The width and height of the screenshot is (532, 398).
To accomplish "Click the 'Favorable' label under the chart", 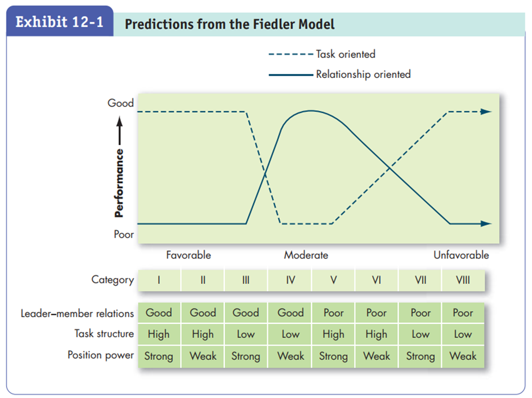I will pyautogui.click(x=188, y=255).
